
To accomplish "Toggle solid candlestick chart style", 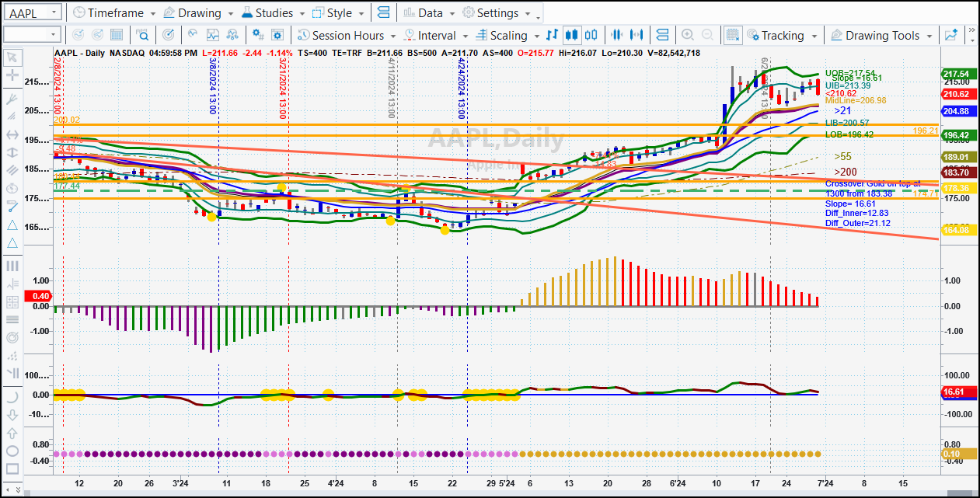I will (x=572, y=35).
